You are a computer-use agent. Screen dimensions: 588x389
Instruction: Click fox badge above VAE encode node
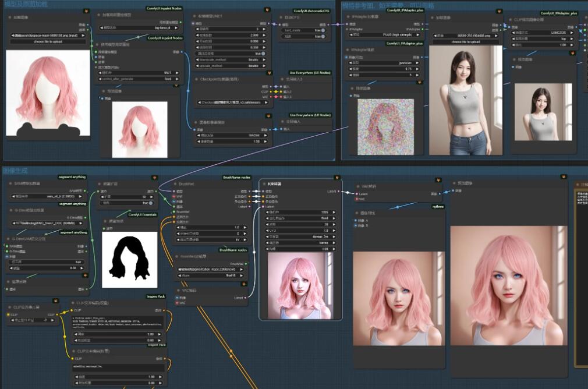(x=244, y=284)
